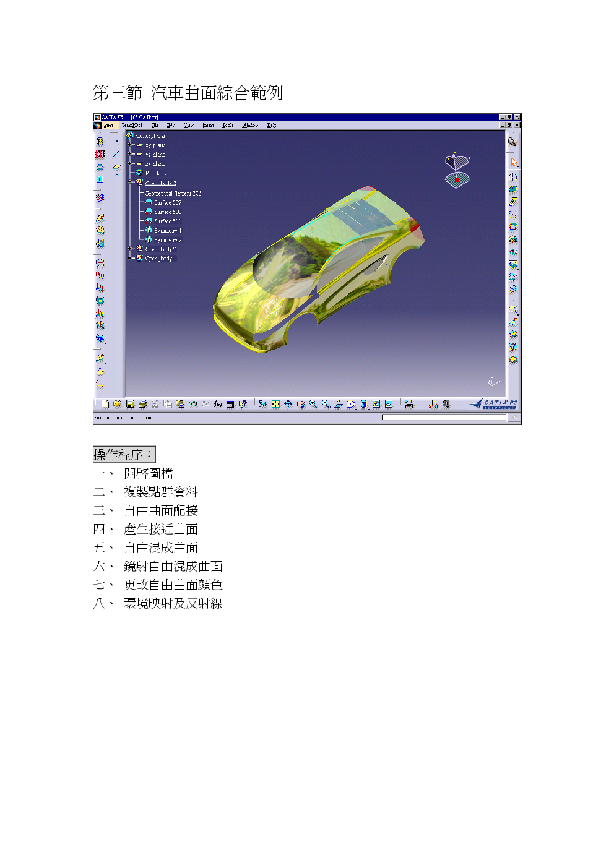
Task: Click the Fit All In view icon
Action: tap(275, 404)
